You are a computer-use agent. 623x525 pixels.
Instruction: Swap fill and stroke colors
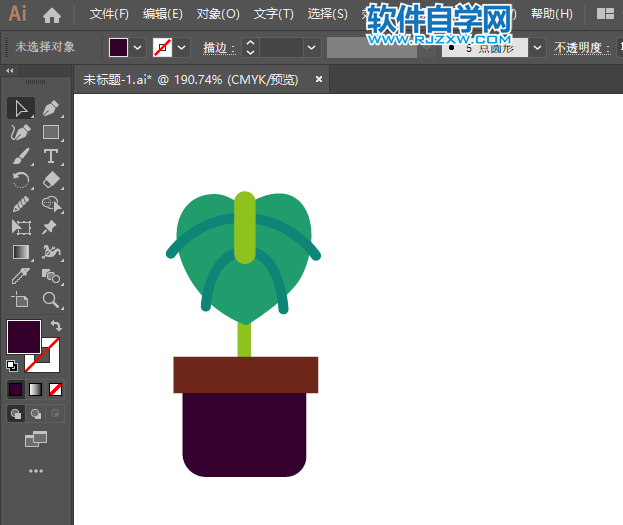[56, 326]
